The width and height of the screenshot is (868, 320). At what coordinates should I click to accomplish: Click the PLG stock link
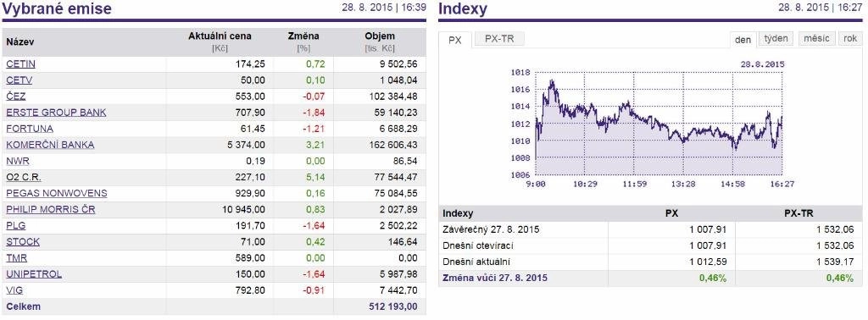click(x=16, y=225)
